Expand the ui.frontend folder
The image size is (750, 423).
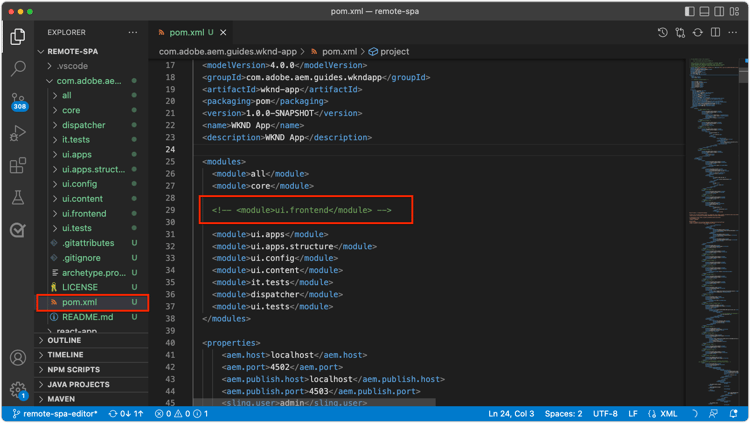tap(84, 213)
